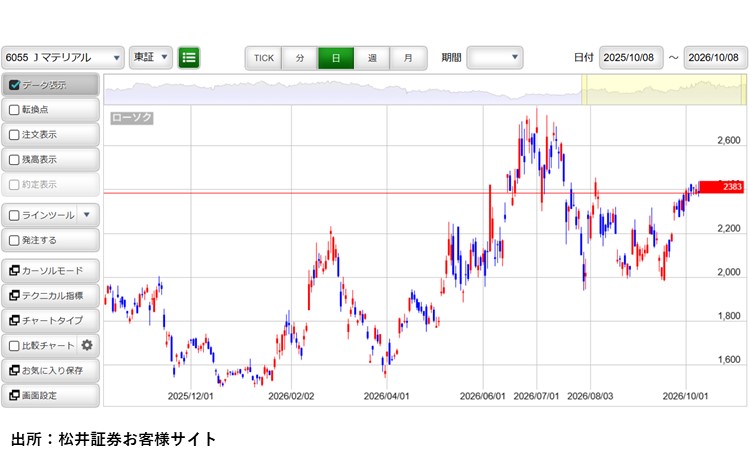This screenshot has width=750, height=454.
Task: Click the 画面設定 popup window icon
Action: (x=14, y=395)
